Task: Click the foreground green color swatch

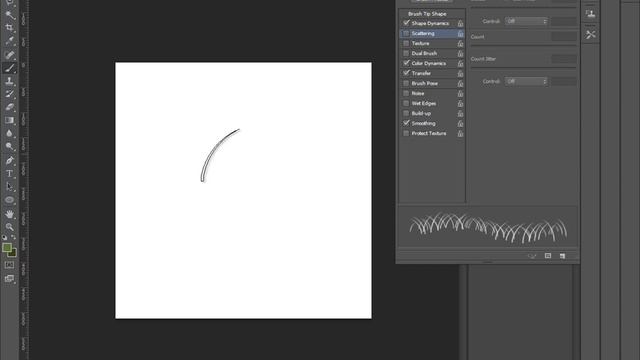Action: (6, 247)
